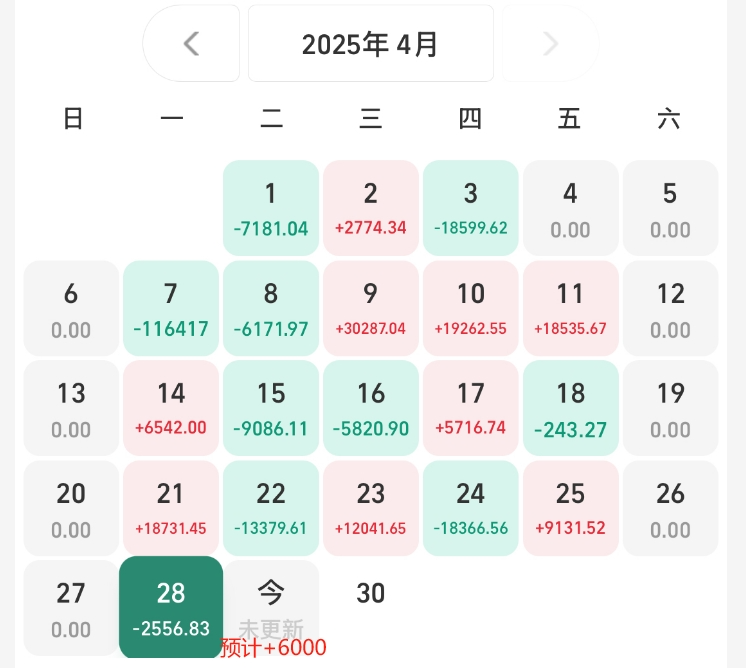Image resolution: width=746 pixels, height=668 pixels.
Task: Click weekday header 三
Action: point(371,118)
